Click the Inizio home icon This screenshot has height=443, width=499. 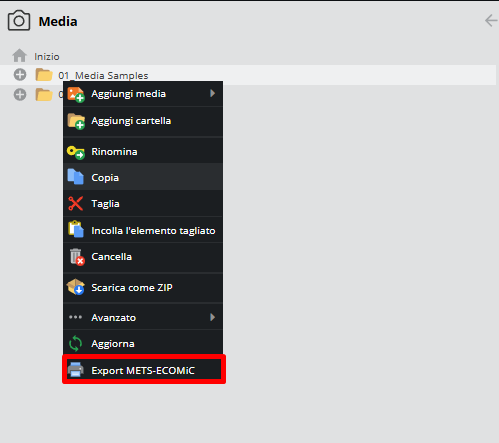pyautogui.click(x=19, y=55)
